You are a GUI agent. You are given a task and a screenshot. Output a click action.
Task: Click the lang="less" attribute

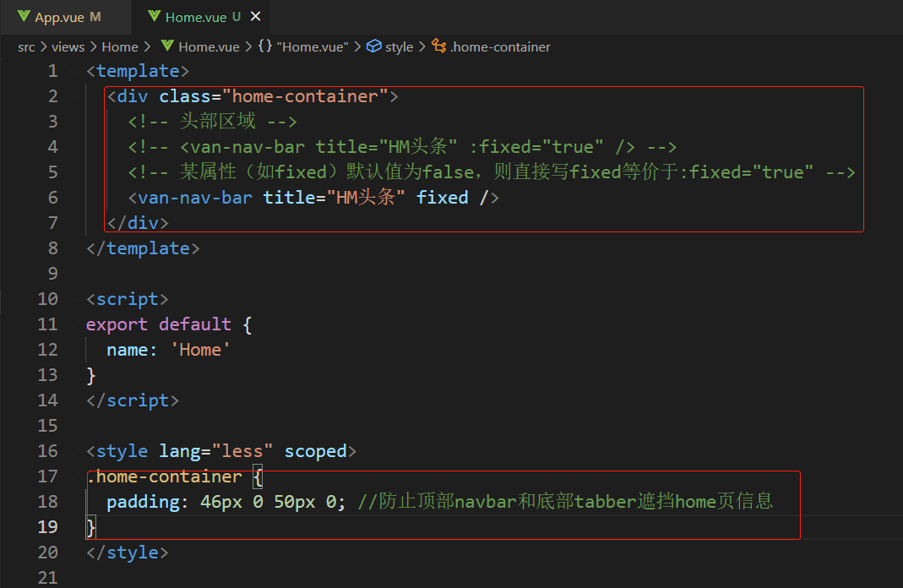(x=216, y=451)
